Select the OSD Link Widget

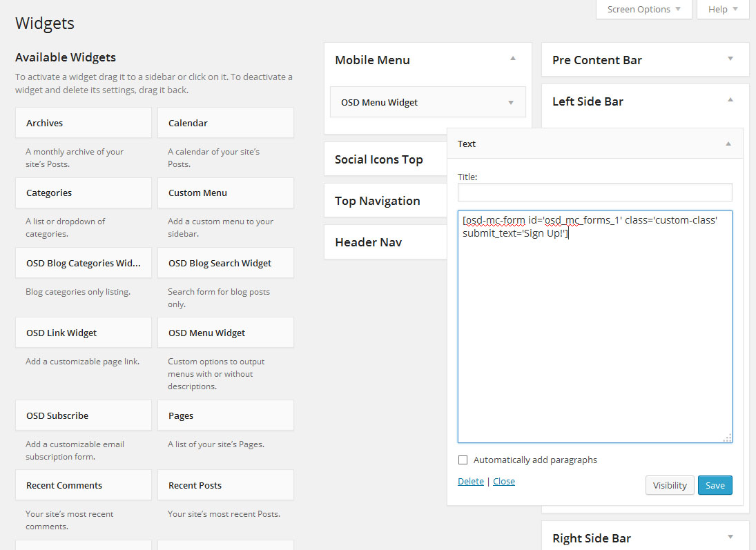84,333
